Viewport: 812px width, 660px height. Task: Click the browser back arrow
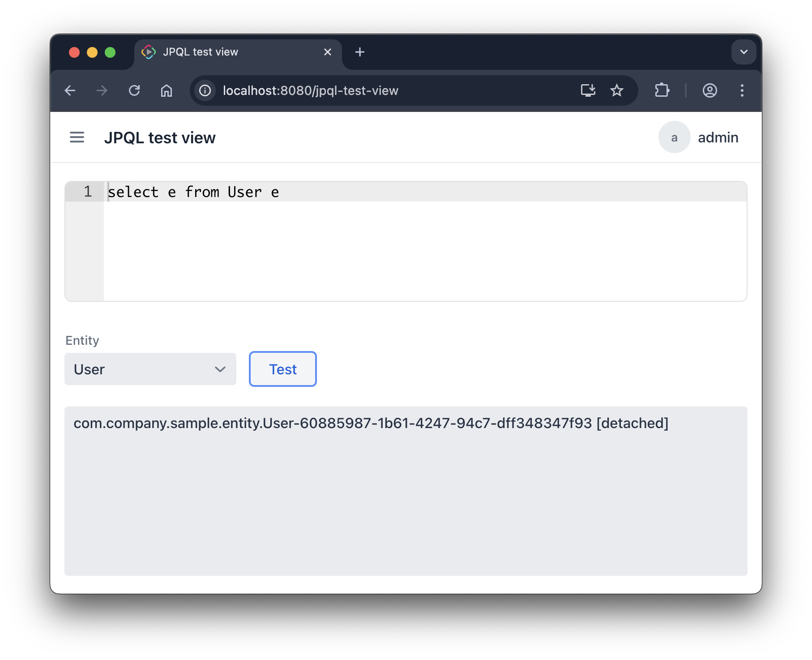coord(70,91)
